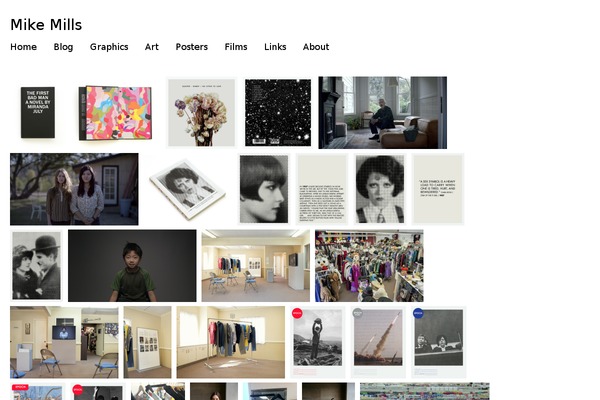
Task: Open the narrow photo of standing display board
Action: [x=147, y=342]
